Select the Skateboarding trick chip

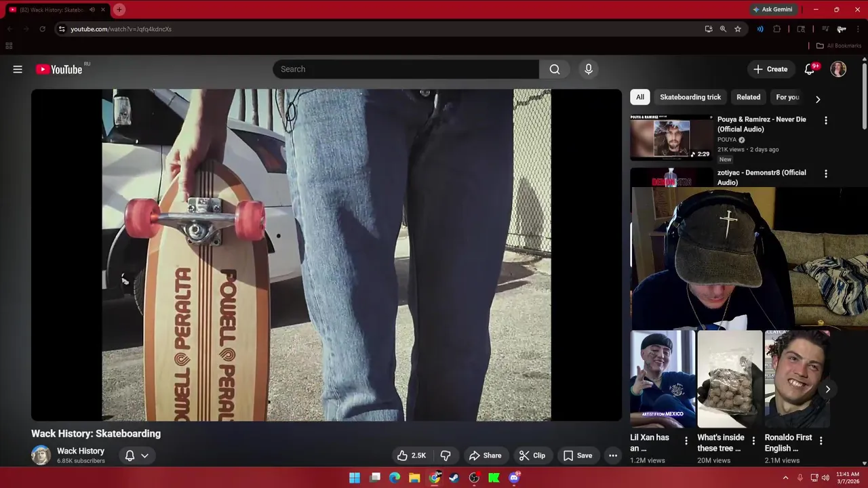click(x=690, y=97)
